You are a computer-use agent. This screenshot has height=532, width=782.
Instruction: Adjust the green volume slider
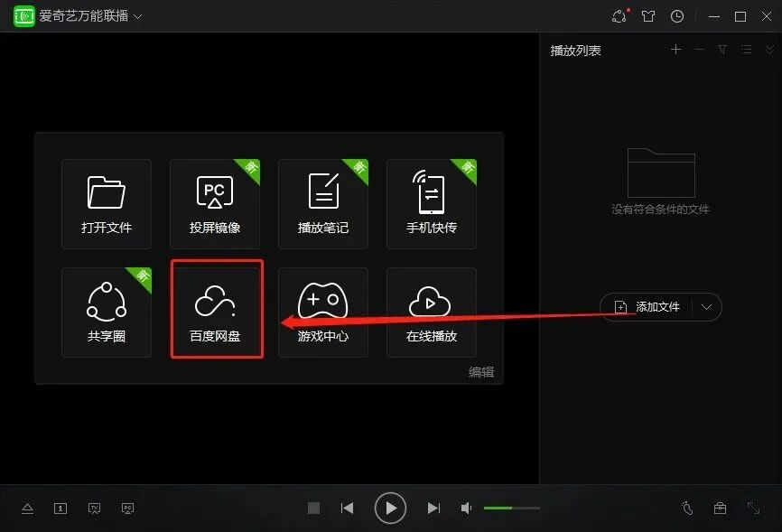click(512, 508)
